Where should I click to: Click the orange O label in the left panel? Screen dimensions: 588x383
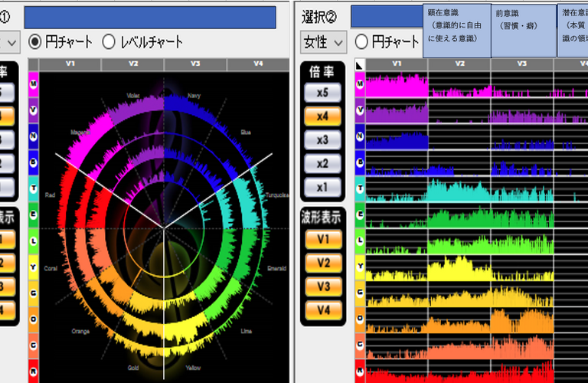(34, 319)
